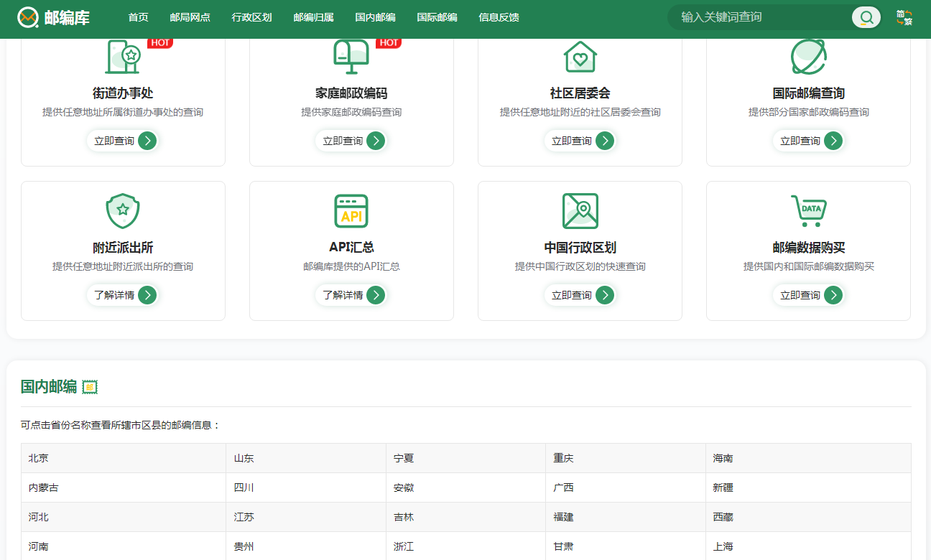The height and width of the screenshot is (560, 931).
Task: Focus the 输入关键词查询 search field
Action: (761, 17)
